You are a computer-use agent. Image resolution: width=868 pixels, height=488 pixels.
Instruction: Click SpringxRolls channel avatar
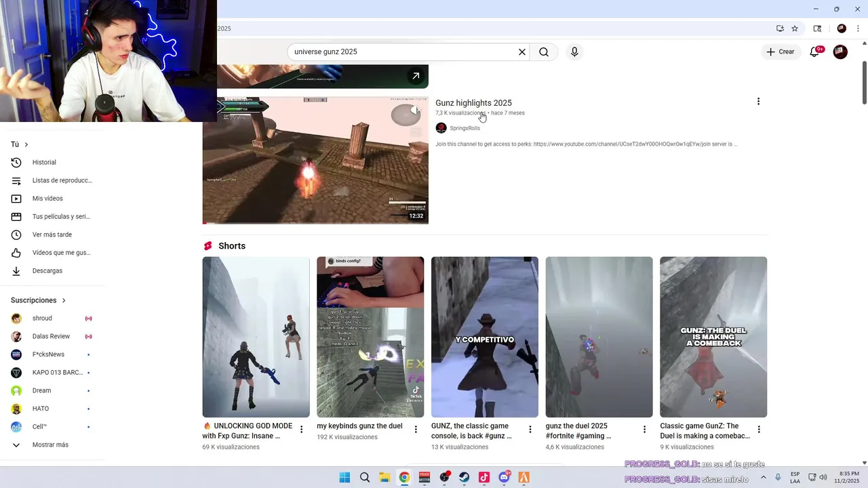coord(441,128)
